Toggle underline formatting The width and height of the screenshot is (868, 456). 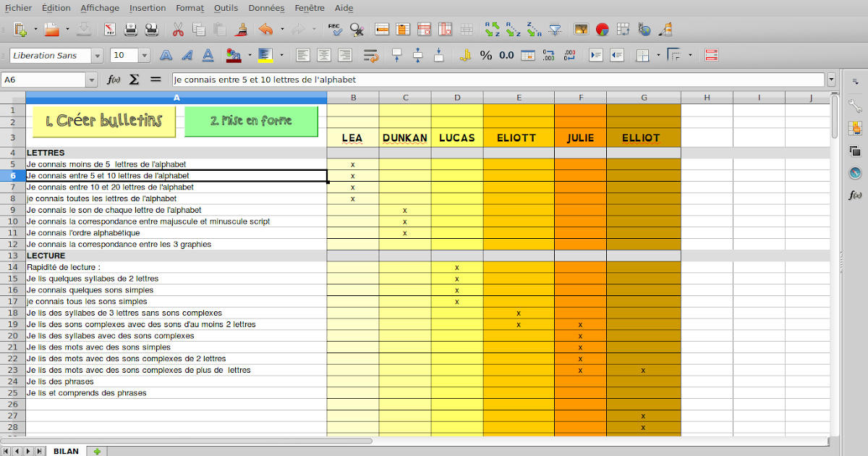coord(208,54)
